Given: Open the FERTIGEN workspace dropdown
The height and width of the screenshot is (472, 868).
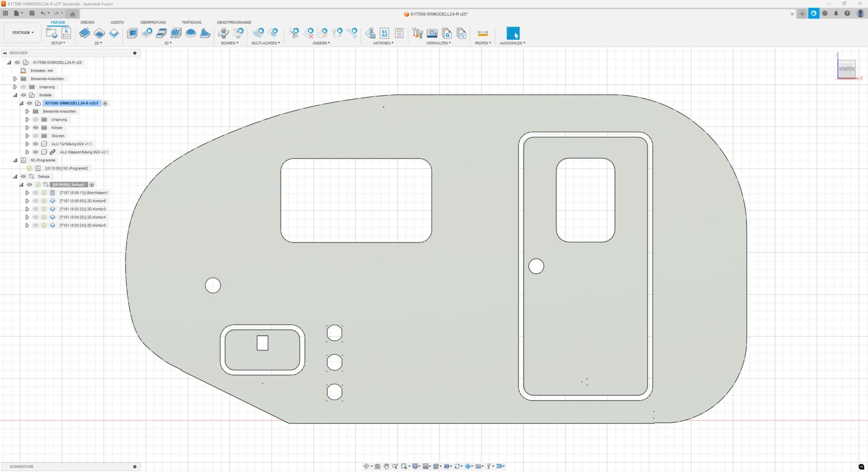Looking at the screenshot, I should (x=23, y=33).
